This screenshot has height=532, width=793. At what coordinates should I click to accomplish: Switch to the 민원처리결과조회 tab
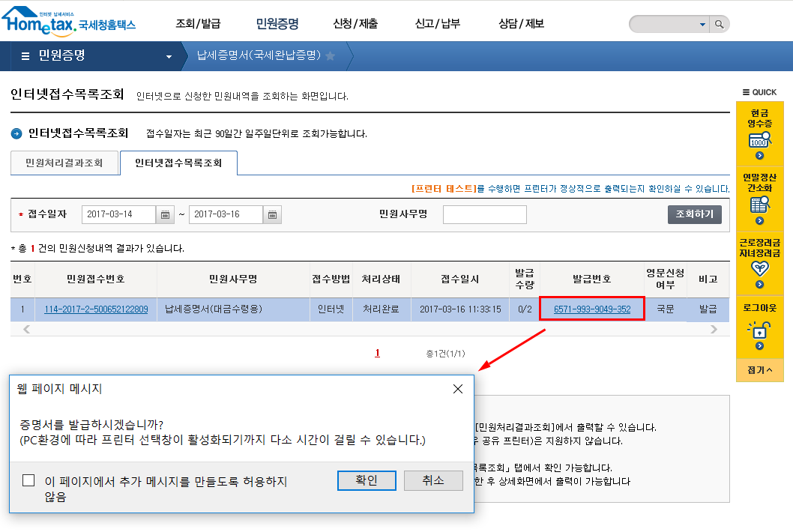[x=64, y=163]
